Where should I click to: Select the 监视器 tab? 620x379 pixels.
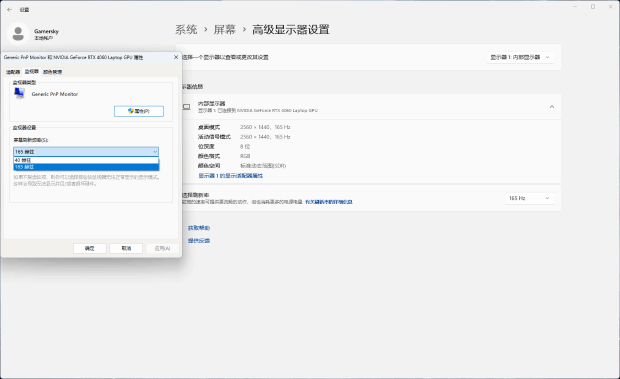(x=32, y=72)
